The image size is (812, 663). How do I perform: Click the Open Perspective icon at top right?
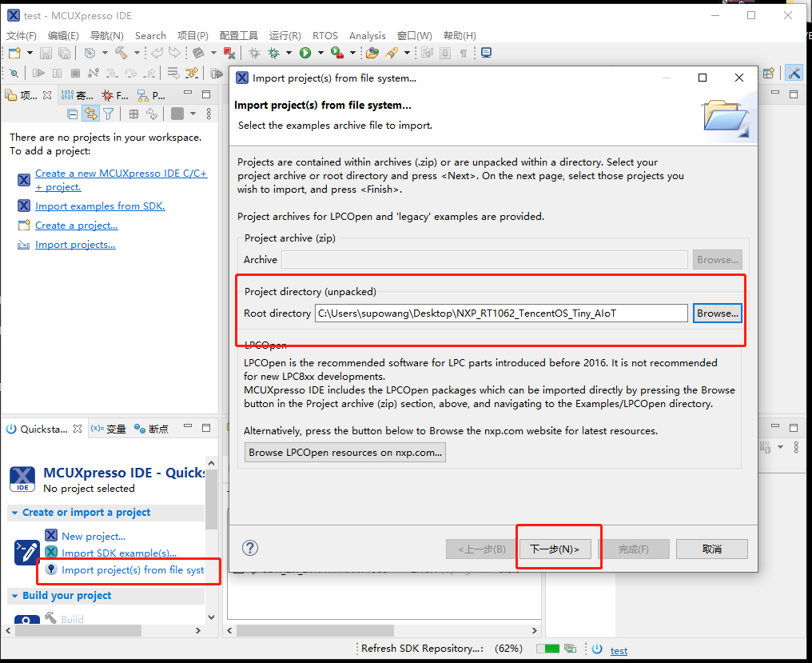(x=769, y=73)
